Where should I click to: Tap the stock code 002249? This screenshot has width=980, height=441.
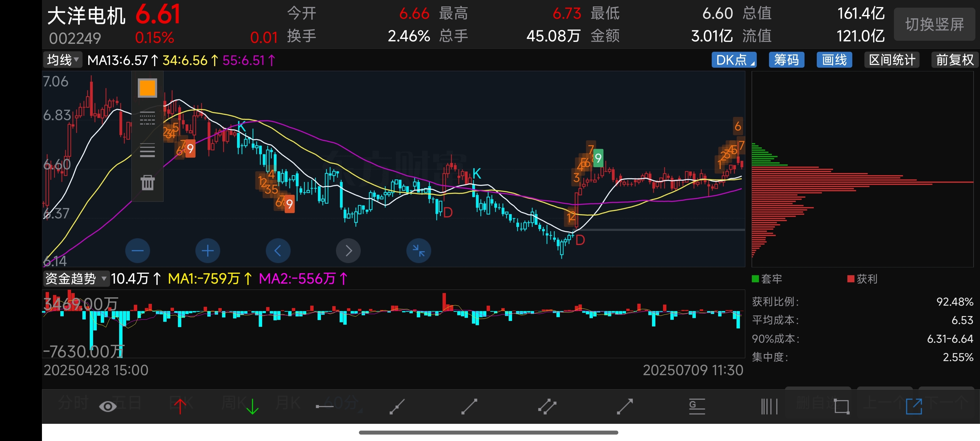[75, 38]
